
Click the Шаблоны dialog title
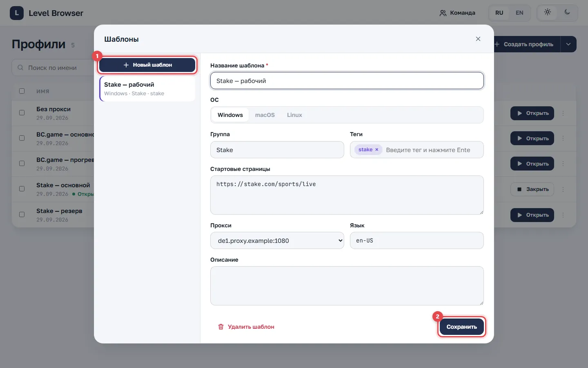[x=121, y=39]
